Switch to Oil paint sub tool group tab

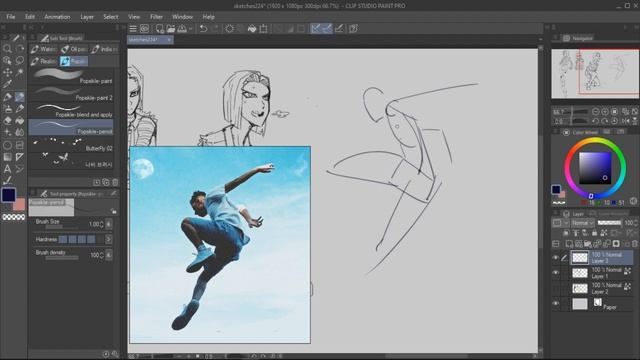74,49
